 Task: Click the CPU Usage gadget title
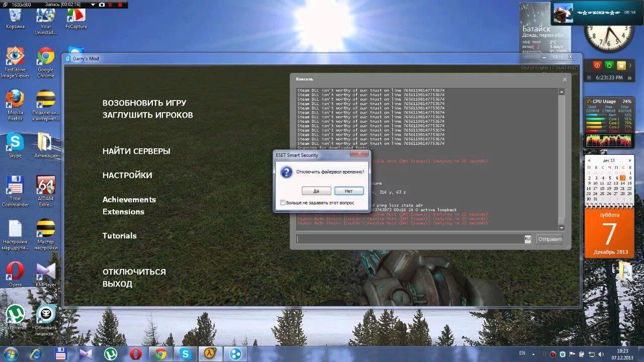tap(604, 101)
